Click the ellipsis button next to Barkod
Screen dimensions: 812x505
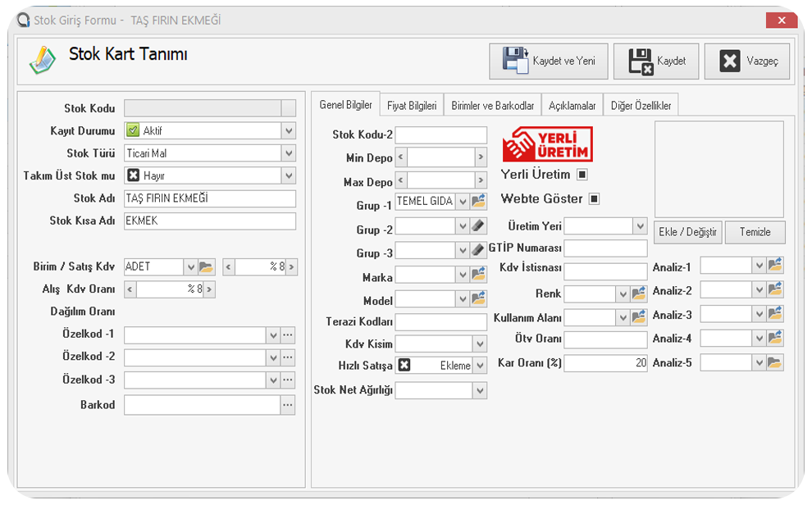click(287, 405)
